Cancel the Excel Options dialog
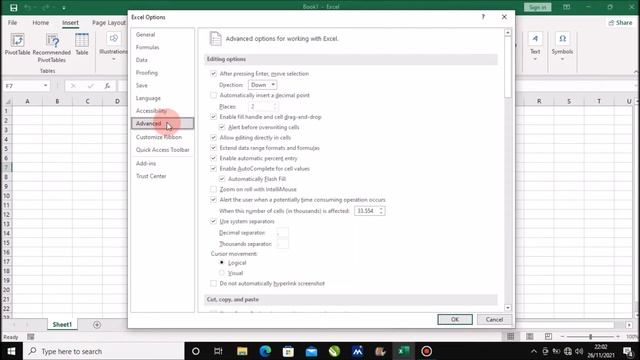 (x=494, y=319)
